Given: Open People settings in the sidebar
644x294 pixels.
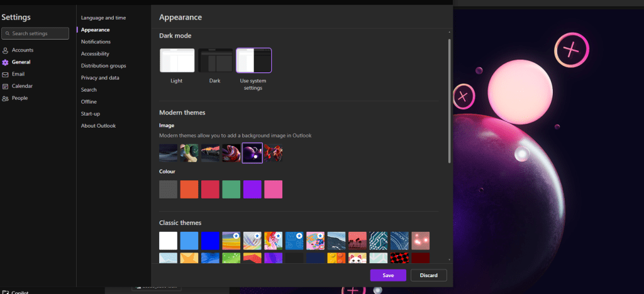Looking at the screenshot, I should pyautogui.click(x=19, y=98).
